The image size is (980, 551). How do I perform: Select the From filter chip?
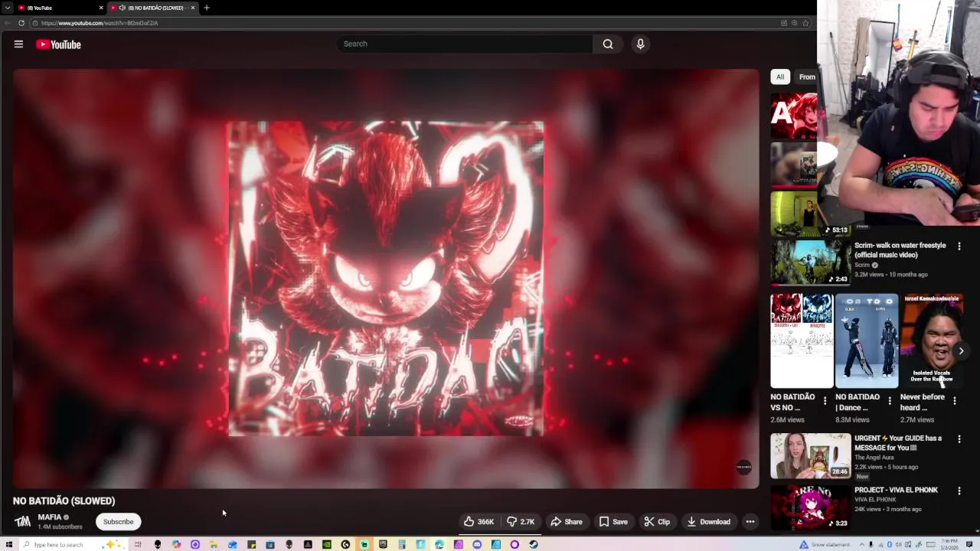click(807, 77)
